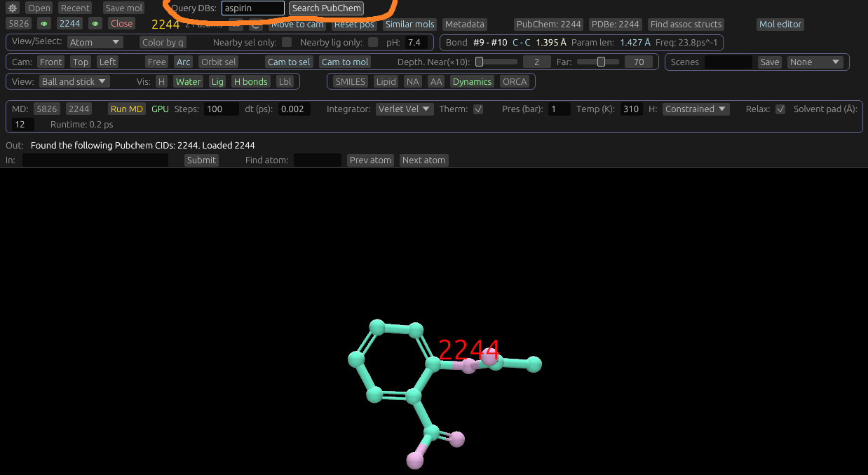The height and width of the screenshot is (475, 868).
Task: Toggle H bonds display
Action: [x=250, y=81]
